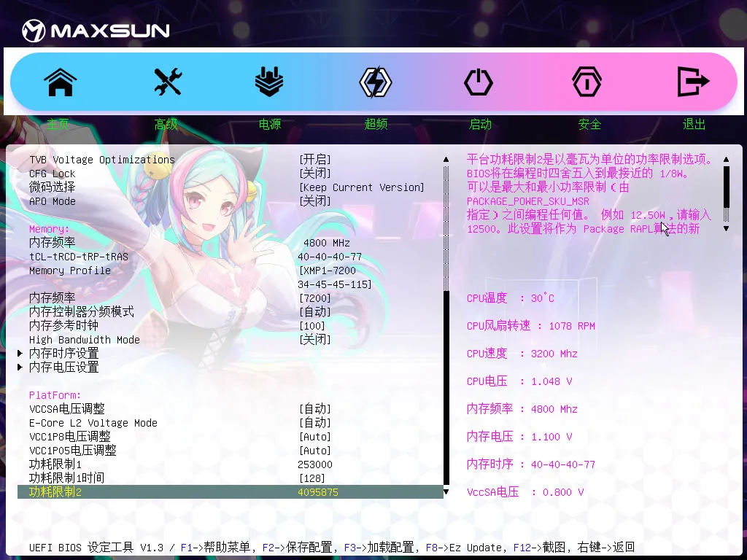Image resolution: width=747 pixels, height=560 pixels.
Task: Open the Boot power-button icon
Action: coord(479,82)
